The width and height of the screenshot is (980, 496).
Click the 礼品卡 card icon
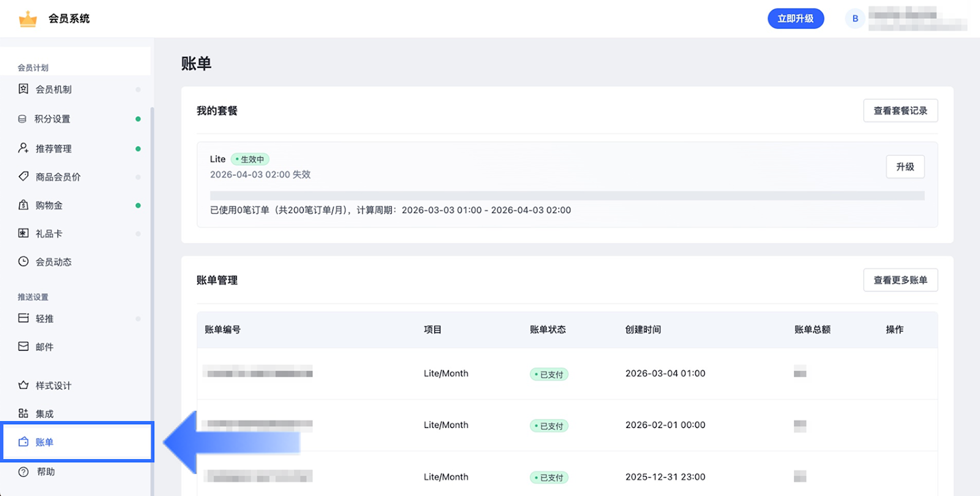[23, 233]
